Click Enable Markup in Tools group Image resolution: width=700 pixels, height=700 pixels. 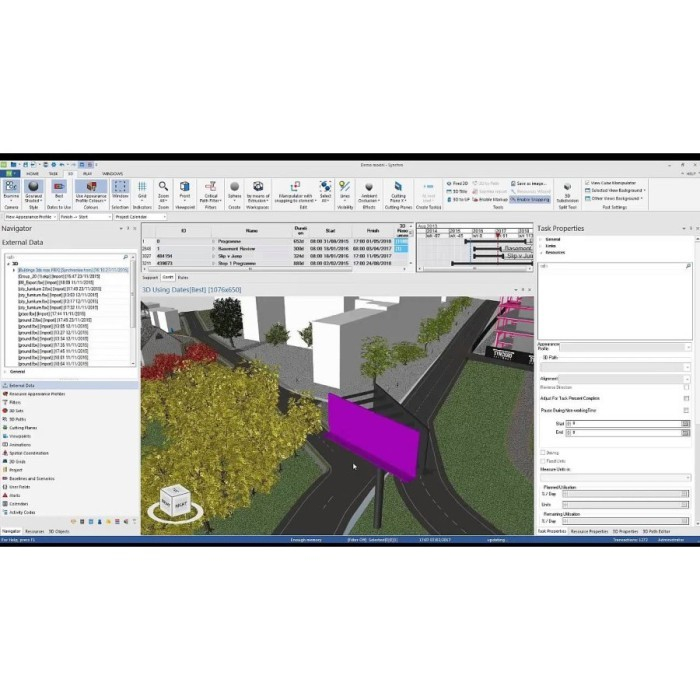tap(490, 200)
